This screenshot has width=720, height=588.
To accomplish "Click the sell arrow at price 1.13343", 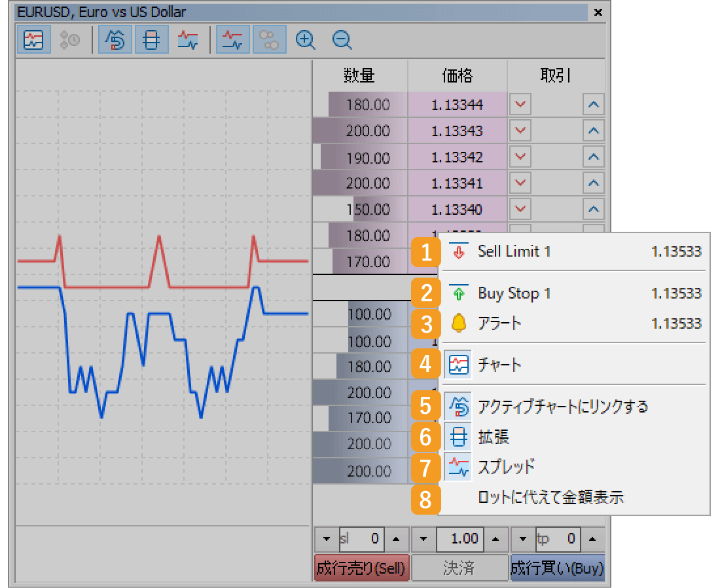I will (520, 130).
